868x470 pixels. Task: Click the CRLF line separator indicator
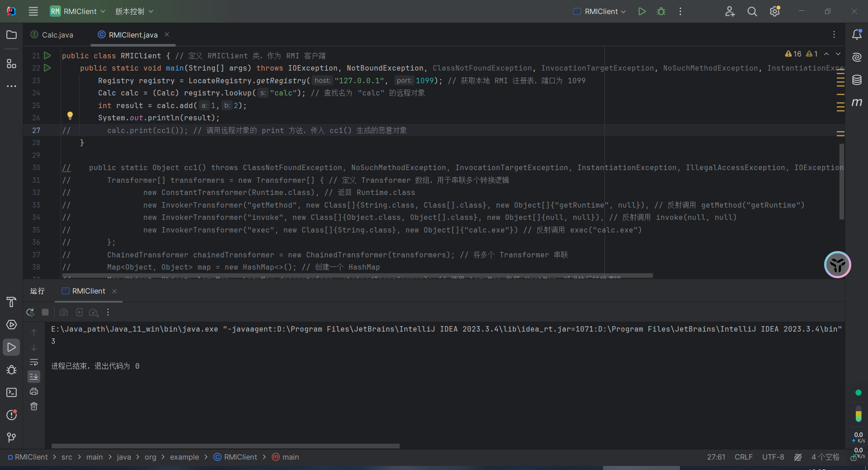click(x=743, y=457)
